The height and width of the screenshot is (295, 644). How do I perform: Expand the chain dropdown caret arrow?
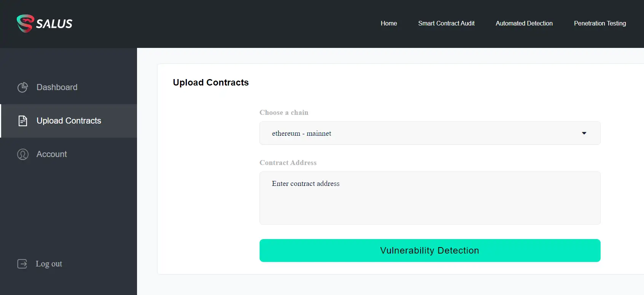tap(584, 133)
